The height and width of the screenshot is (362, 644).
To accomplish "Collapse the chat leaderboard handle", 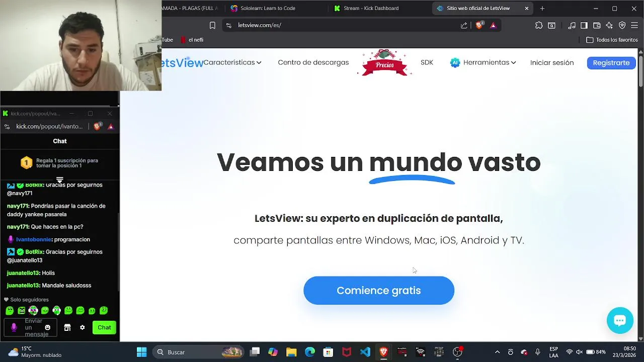I will [x=59, y=180].
